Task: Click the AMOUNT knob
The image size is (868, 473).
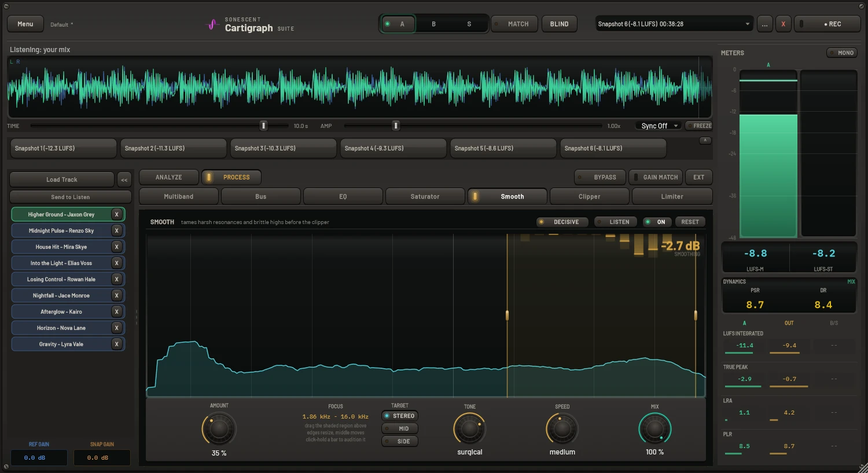Action: (x=219, y=429)
